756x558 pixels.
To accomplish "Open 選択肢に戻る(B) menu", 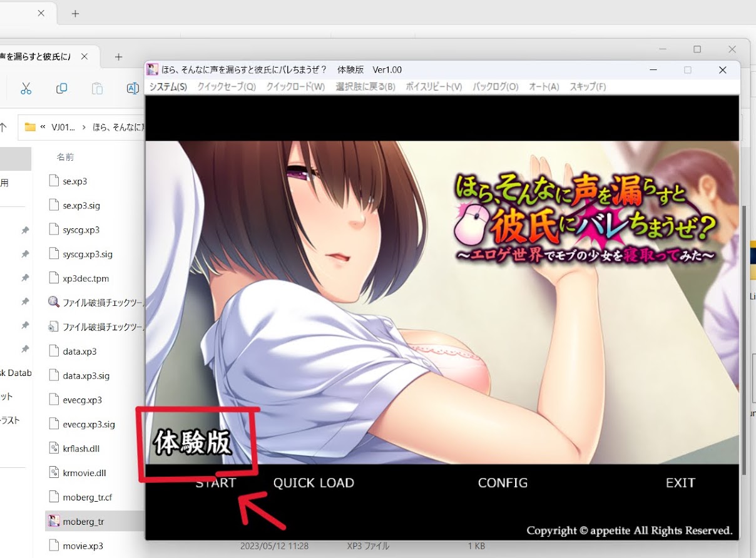I will pos(365,87).
